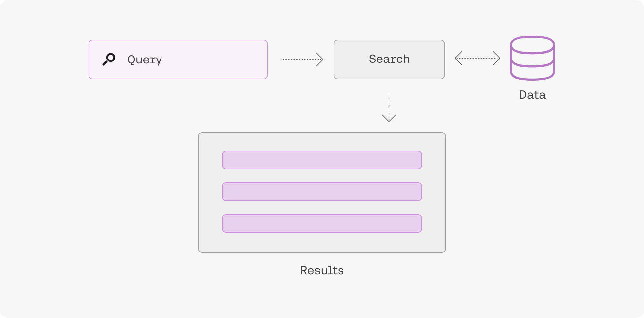The height and width of the screenshot is (318, 644).
Task: Click the gray Results panel below the third bar
Action: pyautogui.click(x=322, y=242)
